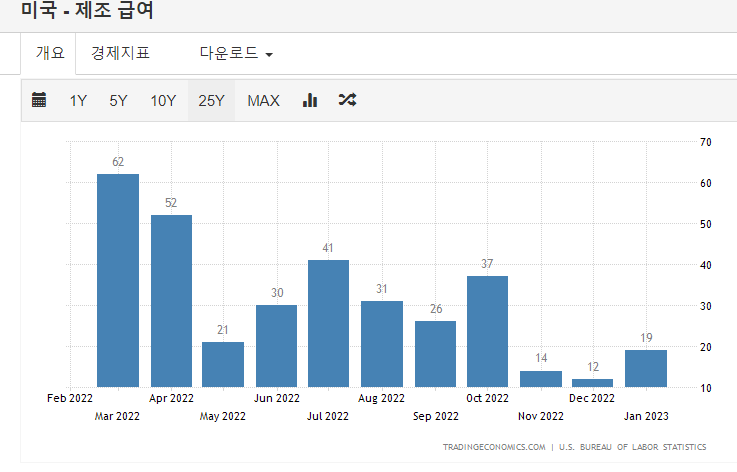This screenshot has width=737, height=472.
Task: Click the 20 value on y-axis
Action: click(706, 347)
